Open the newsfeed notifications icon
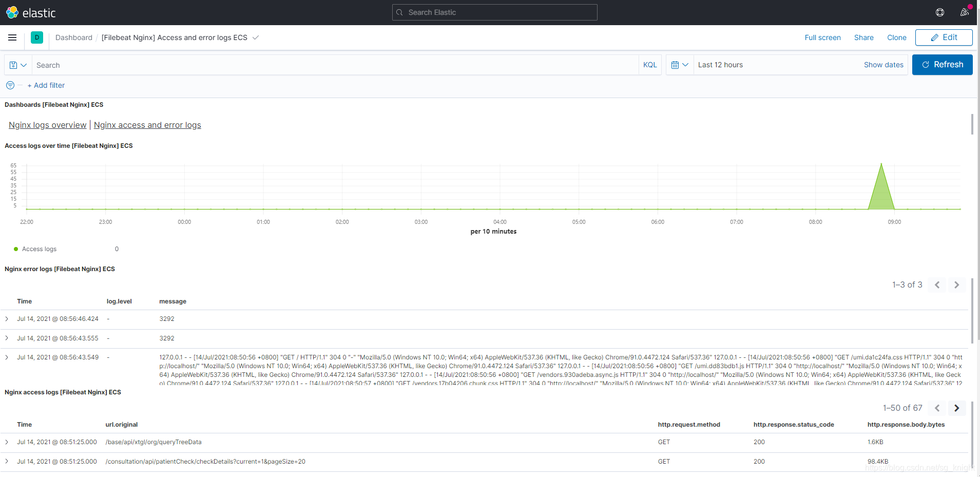The image size is (980, 477). tap(965, 12)
